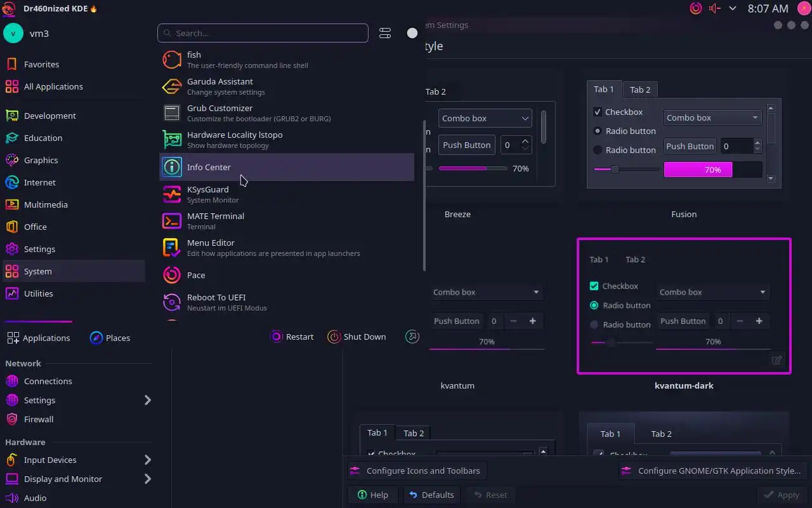The height and width of the screenshot is (508, 812).
Task: Open KSysGuard system monitor icon
Action: (x=172, y=194)
